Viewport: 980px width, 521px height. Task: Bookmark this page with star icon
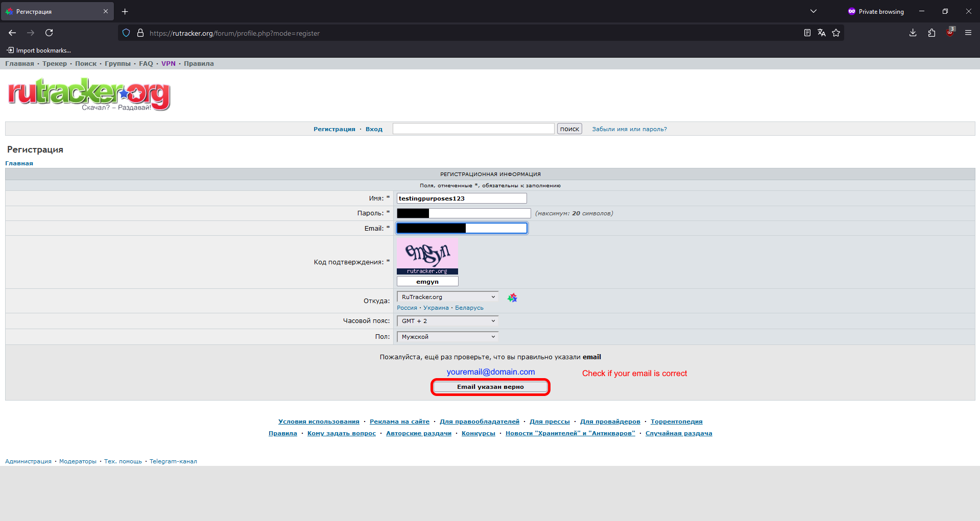836,33
